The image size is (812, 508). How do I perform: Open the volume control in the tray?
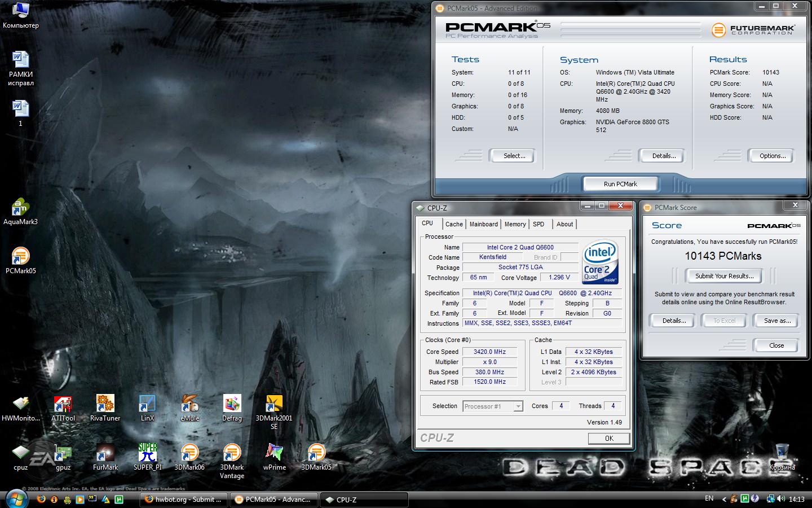[x=780, y=499]
